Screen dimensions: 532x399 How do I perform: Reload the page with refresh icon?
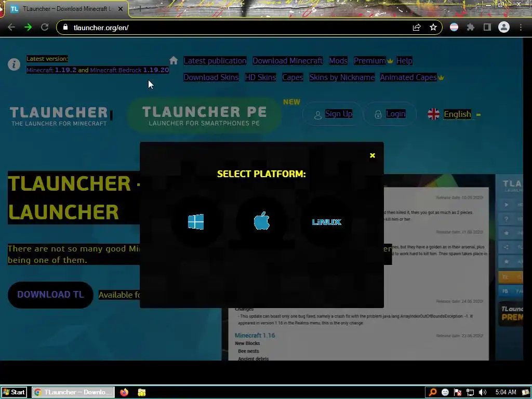pos(45,28)
